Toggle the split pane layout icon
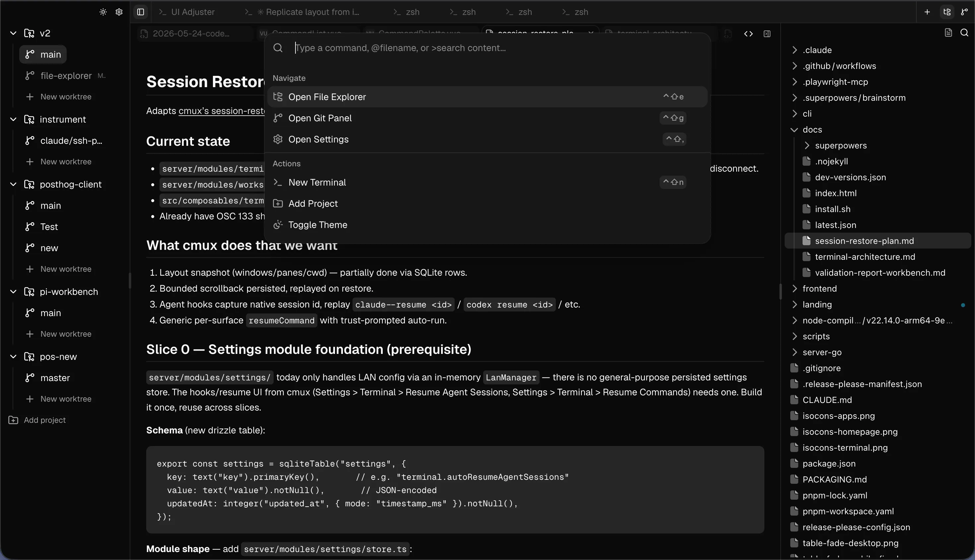The width and height of the screenshot is (975, 560). pyautogui.click(x=767, y=34)
